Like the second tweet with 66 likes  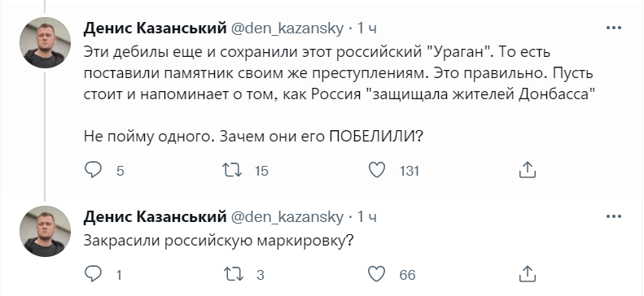(377, 274)
